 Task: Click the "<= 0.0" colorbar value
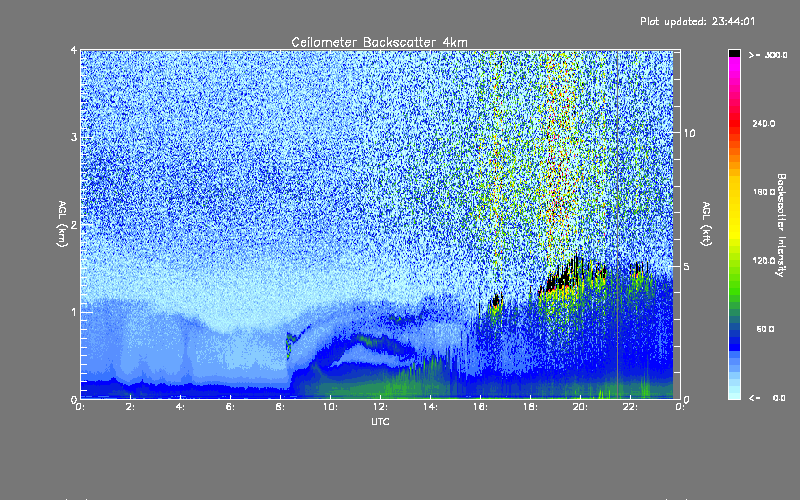(768, 397)
